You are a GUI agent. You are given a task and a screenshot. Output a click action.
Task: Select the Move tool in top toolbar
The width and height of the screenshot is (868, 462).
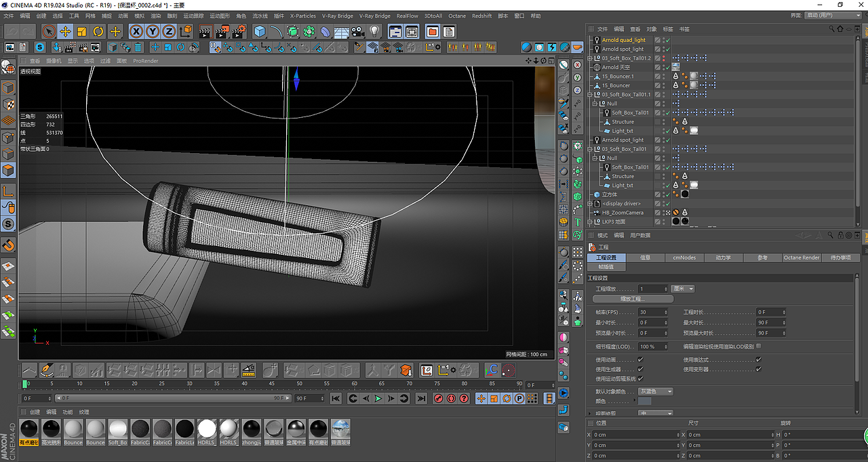(x=65, y=31)
